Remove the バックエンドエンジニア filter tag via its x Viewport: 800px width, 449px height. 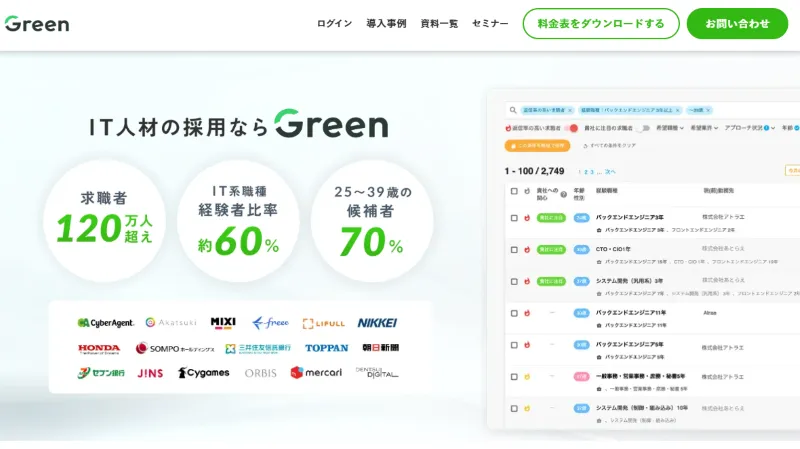coord(678,110)
